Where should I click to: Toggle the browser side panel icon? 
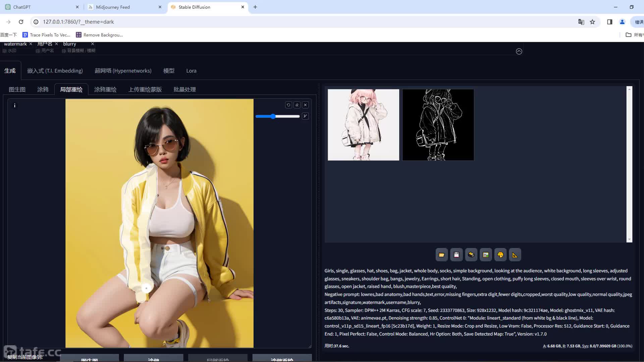pyautogui.click(x=609, y=22)
